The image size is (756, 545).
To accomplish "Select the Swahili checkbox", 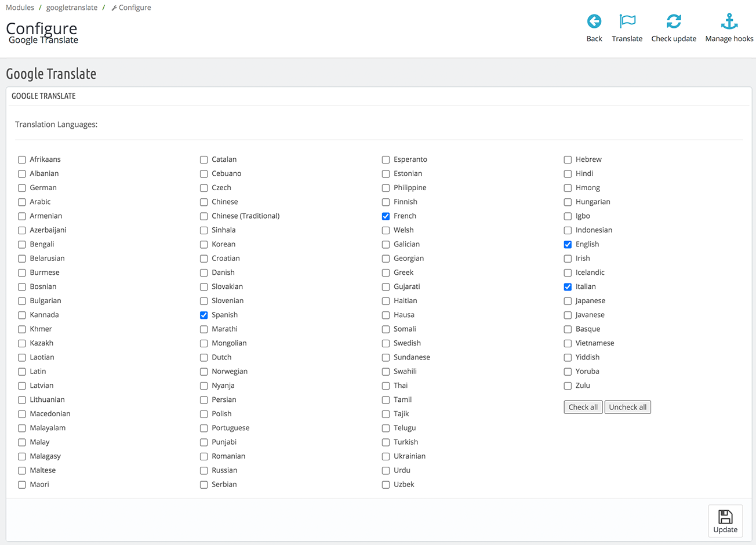I will coord(386,372).
